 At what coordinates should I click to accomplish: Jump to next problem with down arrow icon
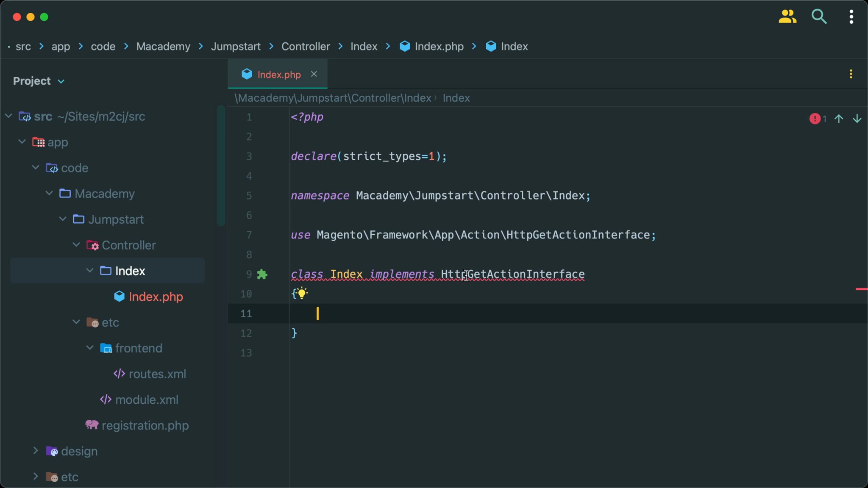tap(857, 119)
